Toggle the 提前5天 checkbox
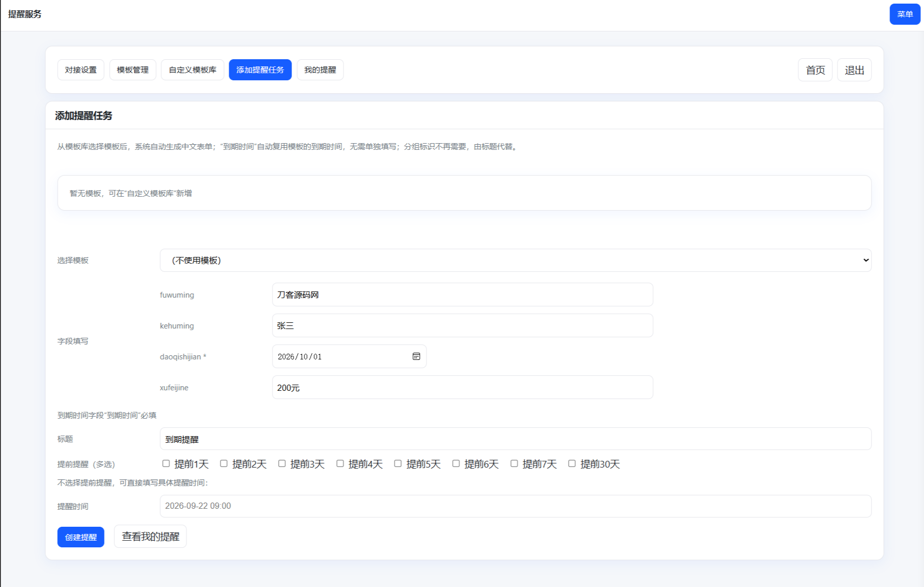 click(398, 463)
